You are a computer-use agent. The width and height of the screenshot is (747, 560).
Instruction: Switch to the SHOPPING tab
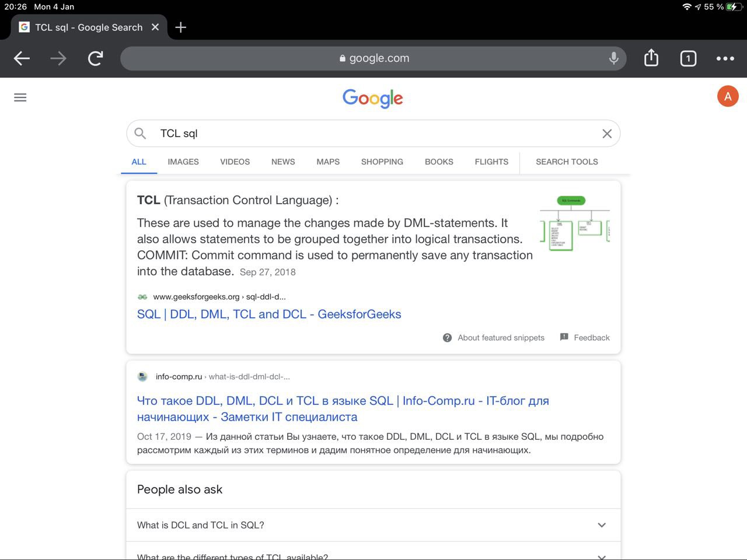coord(382,162)
